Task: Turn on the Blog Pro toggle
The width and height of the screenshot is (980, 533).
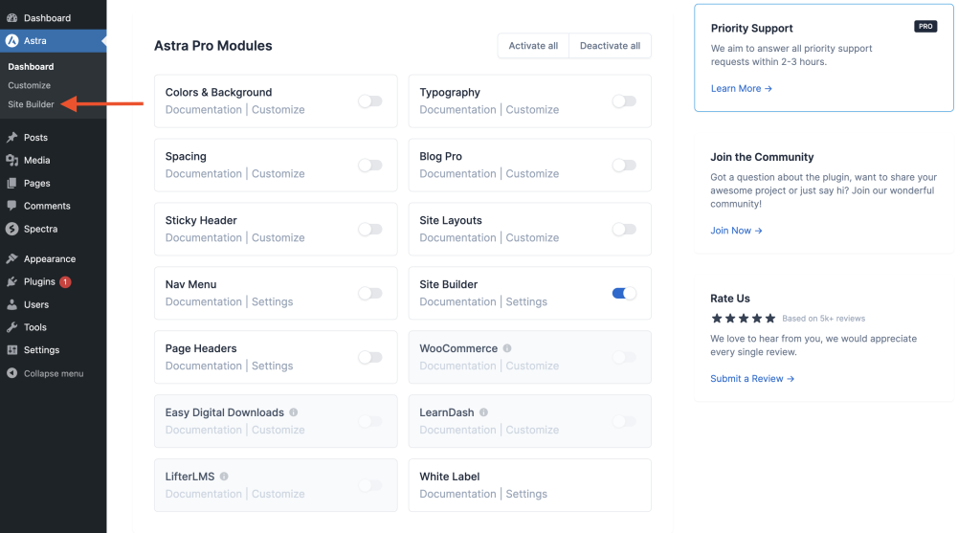Action: pos(624,165)
